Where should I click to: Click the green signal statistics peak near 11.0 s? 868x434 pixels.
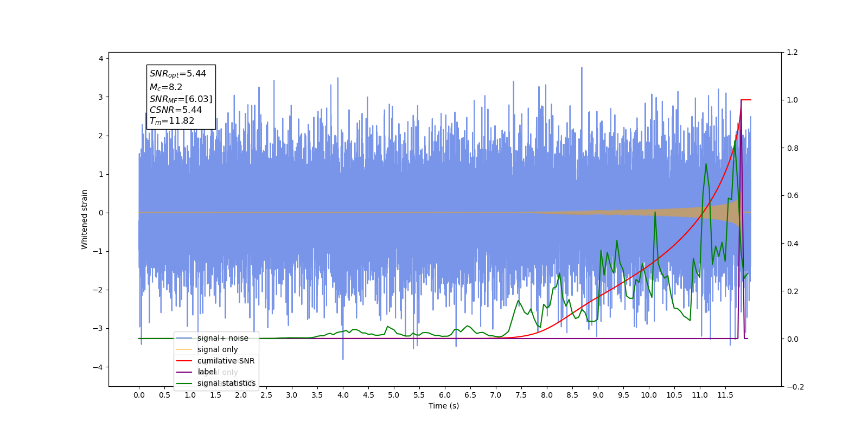click(x=706, y=164)
